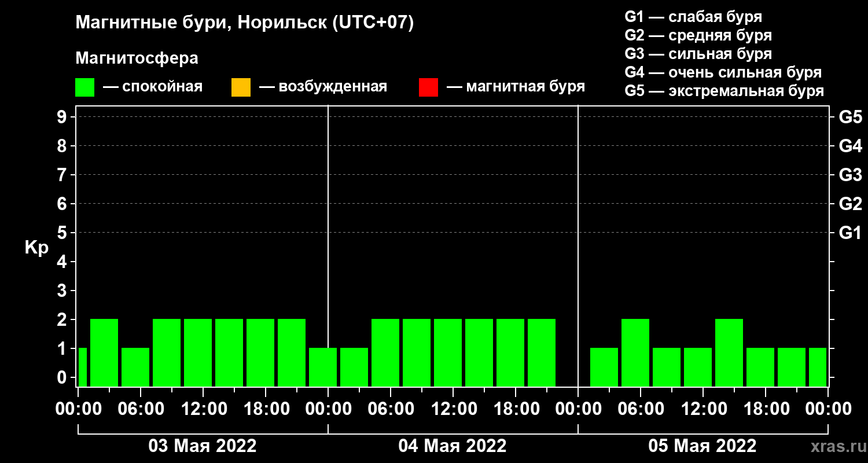Click 'G2 — средняя буря' legend line

(698, 35)
